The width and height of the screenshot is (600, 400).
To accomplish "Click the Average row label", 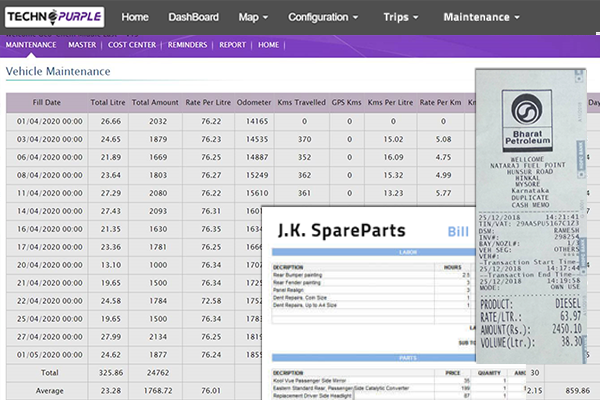I will [x=50, y=391].
